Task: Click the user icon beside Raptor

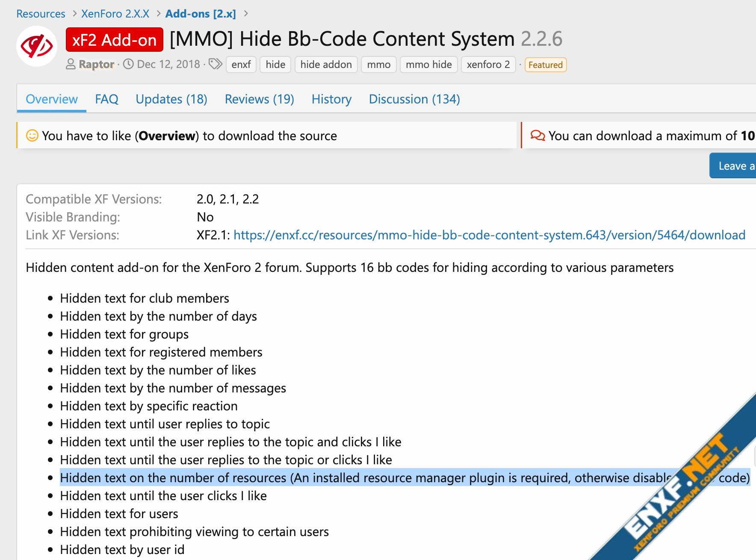Action: coord(71,64)
